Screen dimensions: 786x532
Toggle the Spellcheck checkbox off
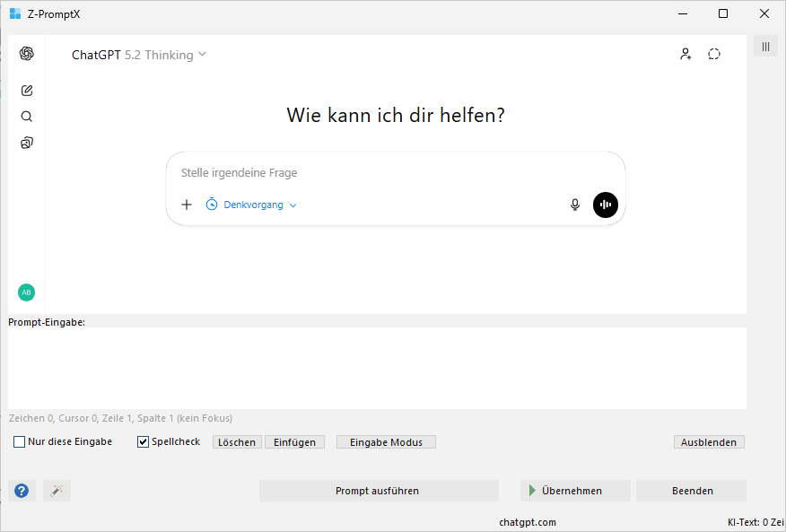143,442
